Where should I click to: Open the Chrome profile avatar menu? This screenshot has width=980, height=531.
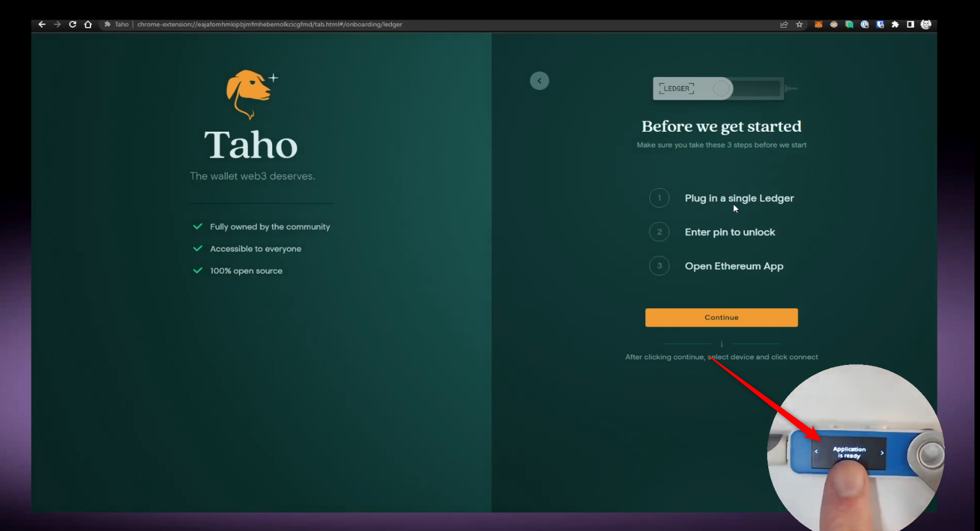tap(926, 25)
